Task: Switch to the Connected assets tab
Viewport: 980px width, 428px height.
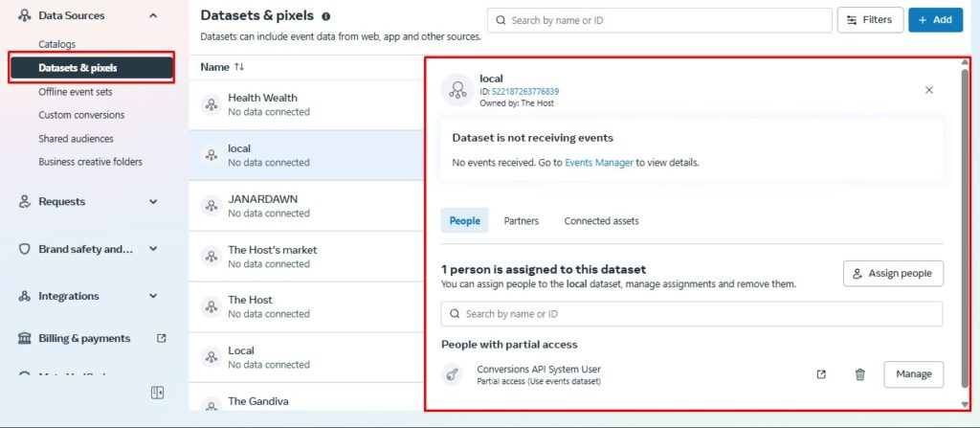Action: tap(601, 221)
